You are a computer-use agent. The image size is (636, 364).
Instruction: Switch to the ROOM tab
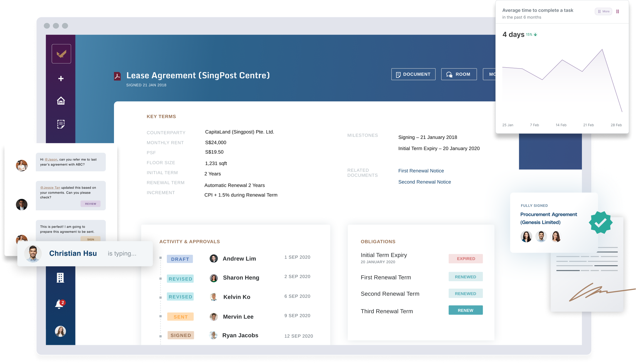coord(459,74)
